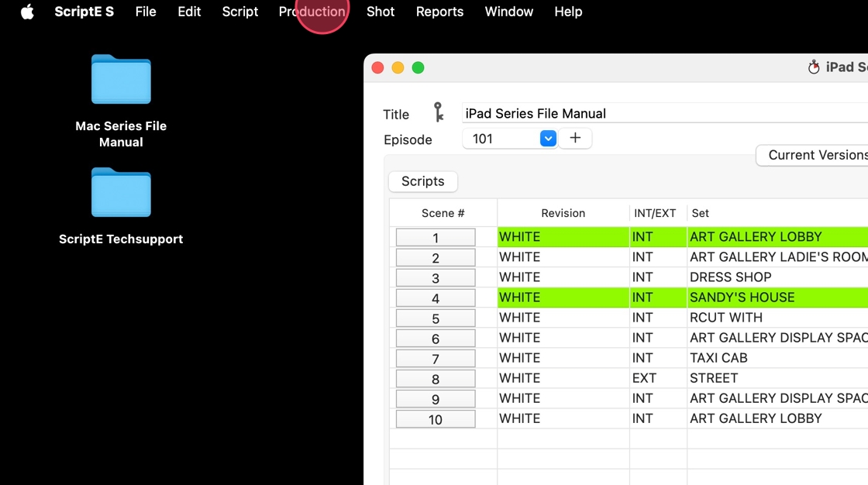Open the Reports menu

click(439, 12)
